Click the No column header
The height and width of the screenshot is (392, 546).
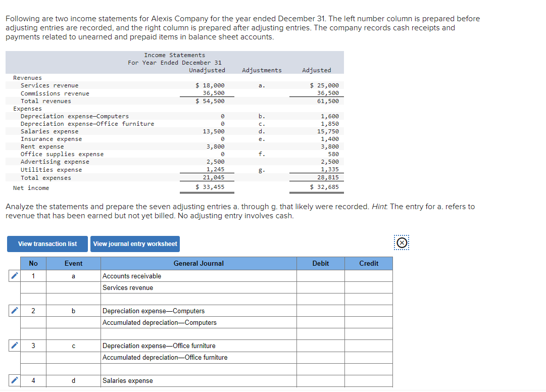[x=33, y=263]
